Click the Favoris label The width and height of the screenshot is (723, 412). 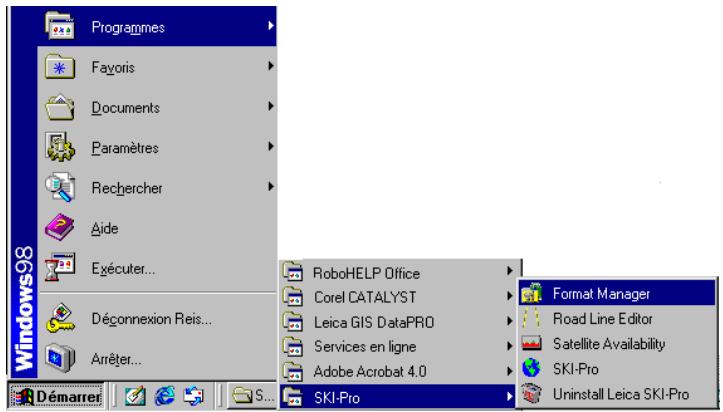point(113,68)
